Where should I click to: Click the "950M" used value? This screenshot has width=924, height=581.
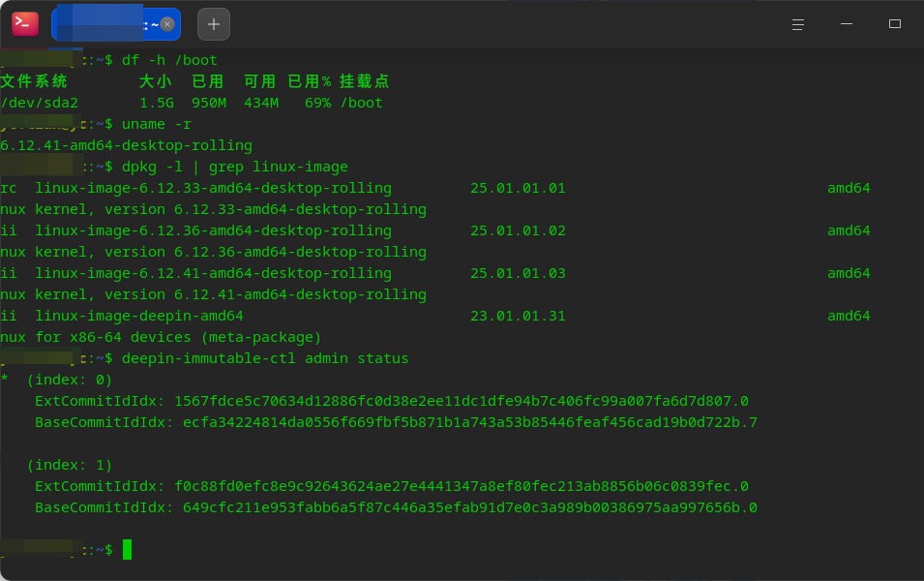[x=209, y=103]
